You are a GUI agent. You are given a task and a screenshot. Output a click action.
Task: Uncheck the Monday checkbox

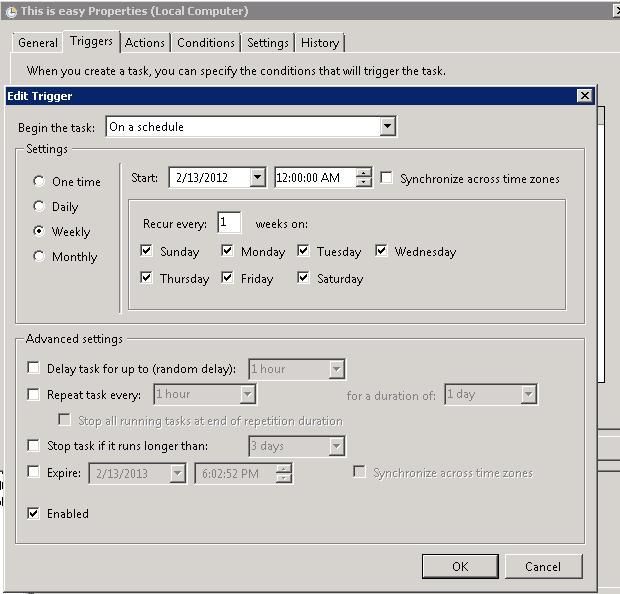(227, 251)
